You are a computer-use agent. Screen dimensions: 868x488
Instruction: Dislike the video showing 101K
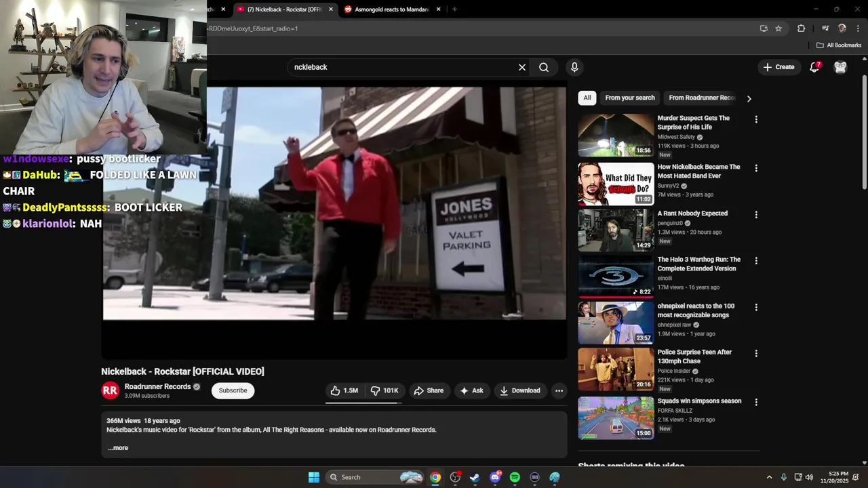click(384, 390)
